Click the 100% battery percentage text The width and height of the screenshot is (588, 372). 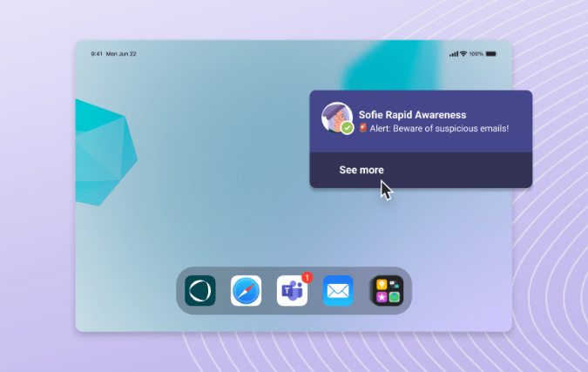[x=476, y=54]
